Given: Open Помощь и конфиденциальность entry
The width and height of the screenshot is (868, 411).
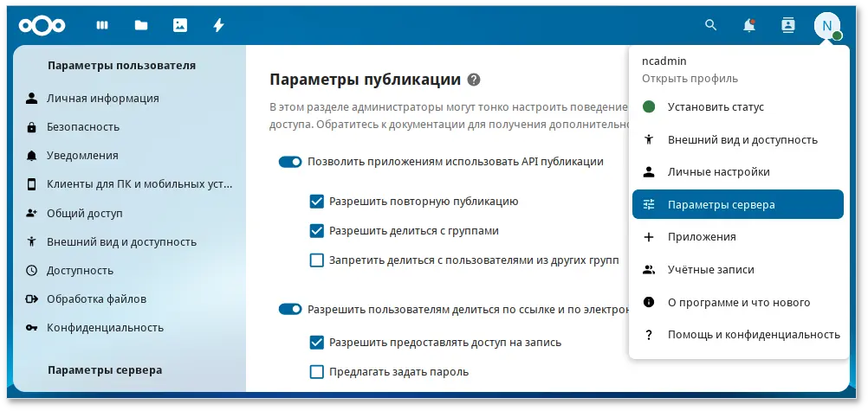Looking at the screenshot, I should [738, 335].
